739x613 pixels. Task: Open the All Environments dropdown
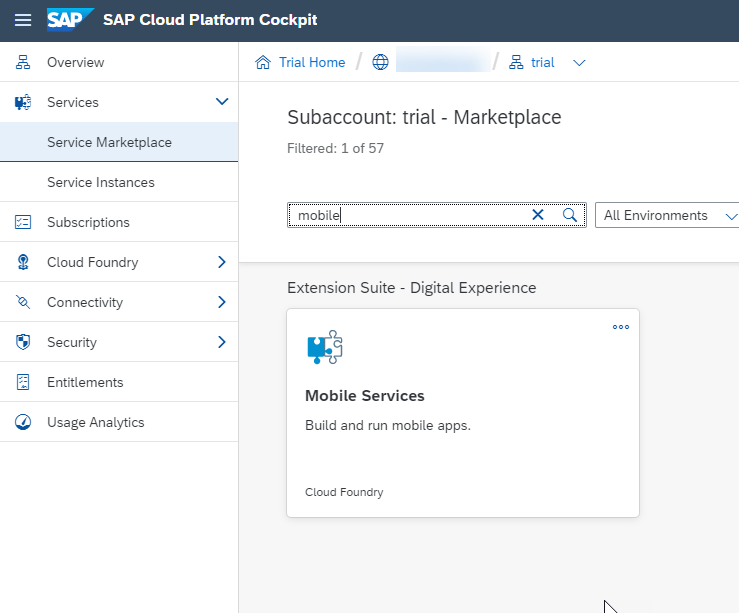(667, 215)
